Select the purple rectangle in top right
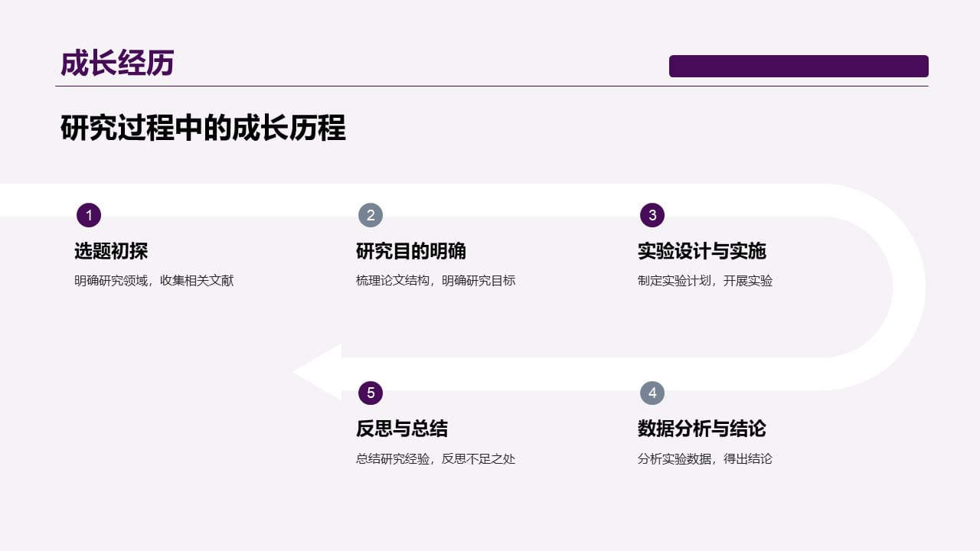This screenshot has width=980, height=551. [x=799, y=66]
